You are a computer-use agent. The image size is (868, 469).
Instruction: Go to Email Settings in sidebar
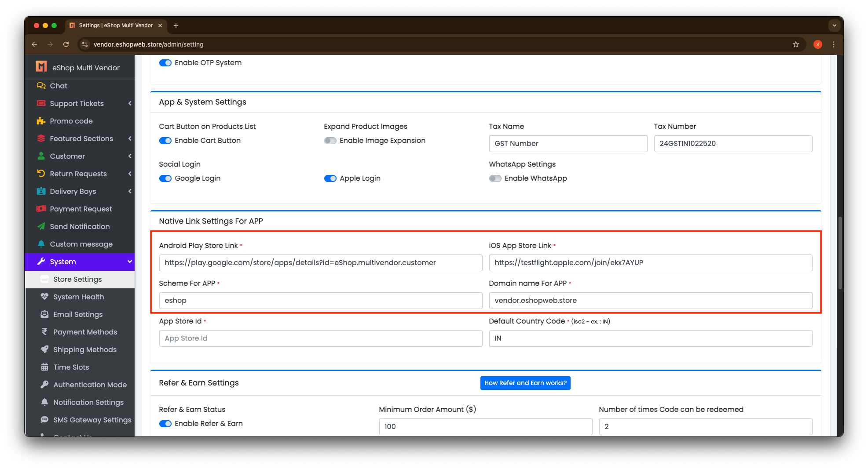coord(80,314)
